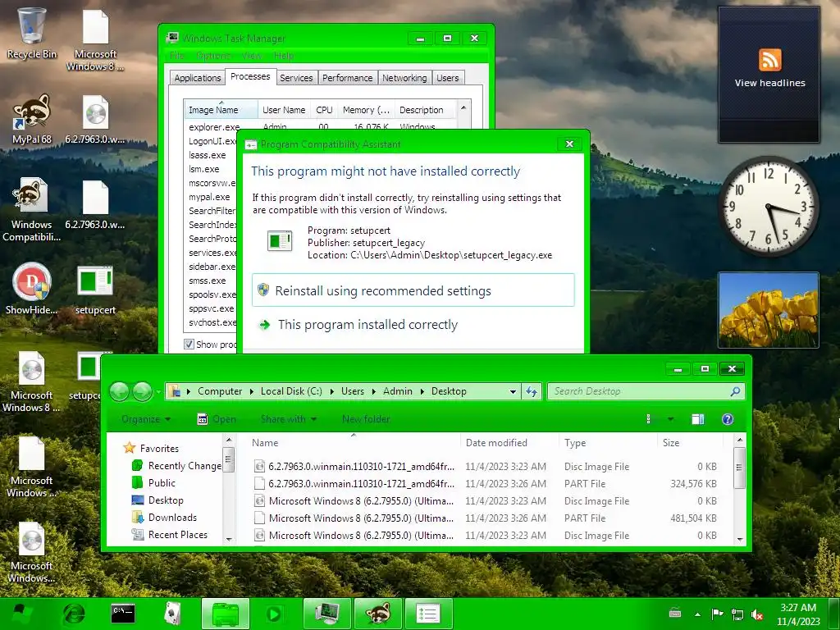Show hidden tray icons arrow
The image size is (840, 630).
(x=697, y=614)
